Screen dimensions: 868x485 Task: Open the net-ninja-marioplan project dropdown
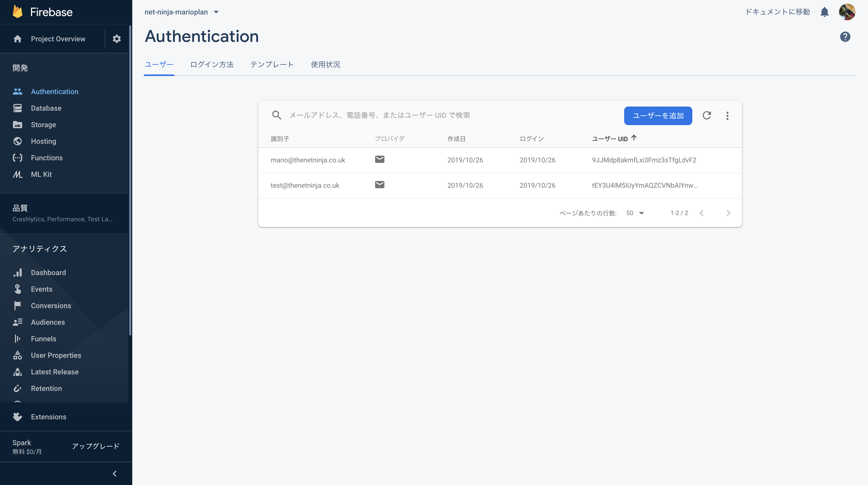[182, 12]
